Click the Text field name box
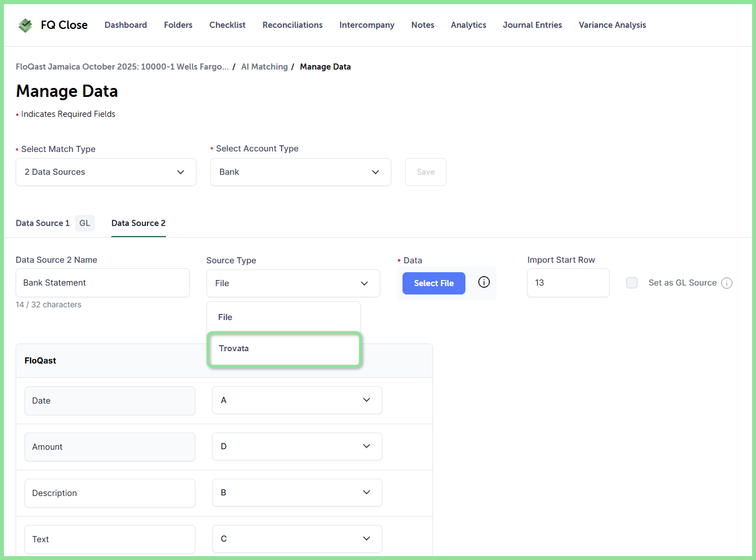Viewport: 756px width, 560px height. point(110,539)
